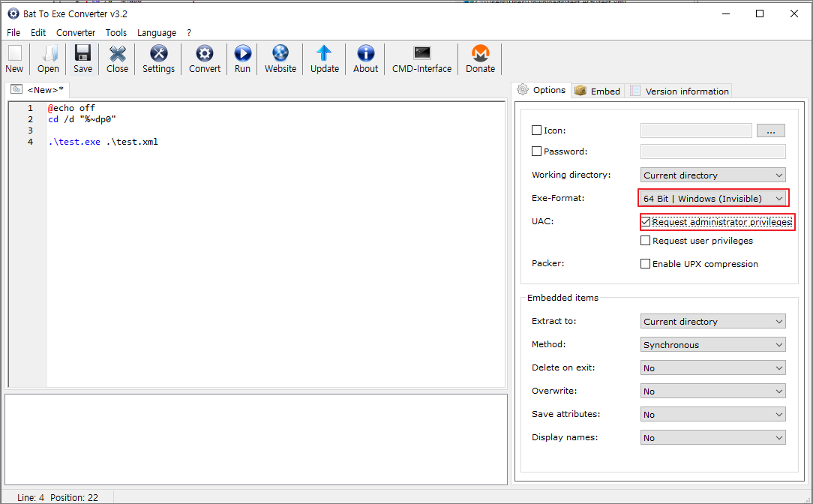Enable the Icon checkbox
Image resolution: width=813 pixels, height=504 pixels.
[x=537, y=130]
